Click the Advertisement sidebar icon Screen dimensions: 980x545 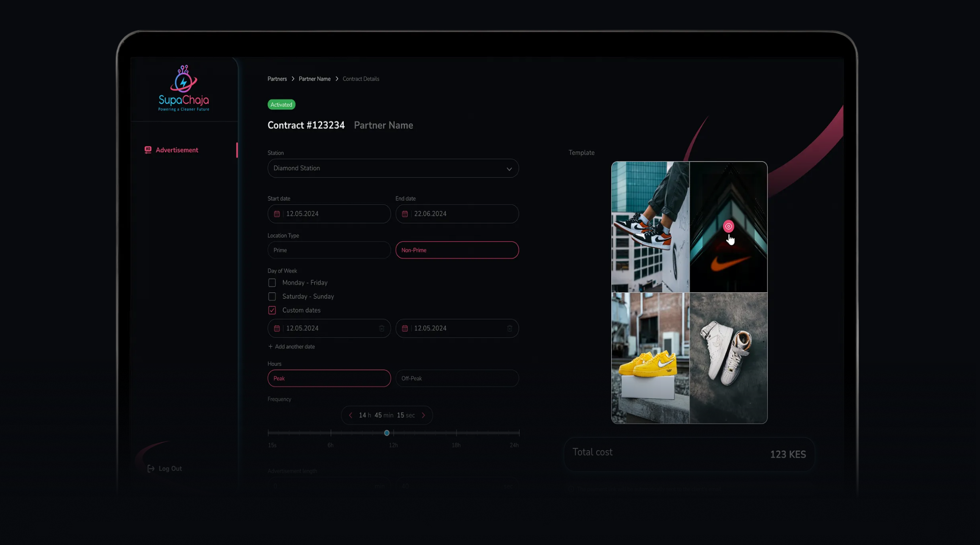[148, 150]
